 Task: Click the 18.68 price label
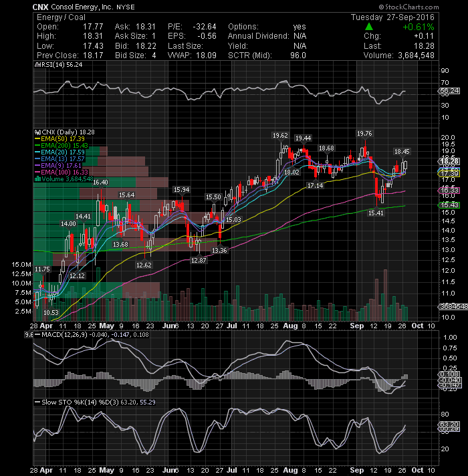click(x=326, y=148)
